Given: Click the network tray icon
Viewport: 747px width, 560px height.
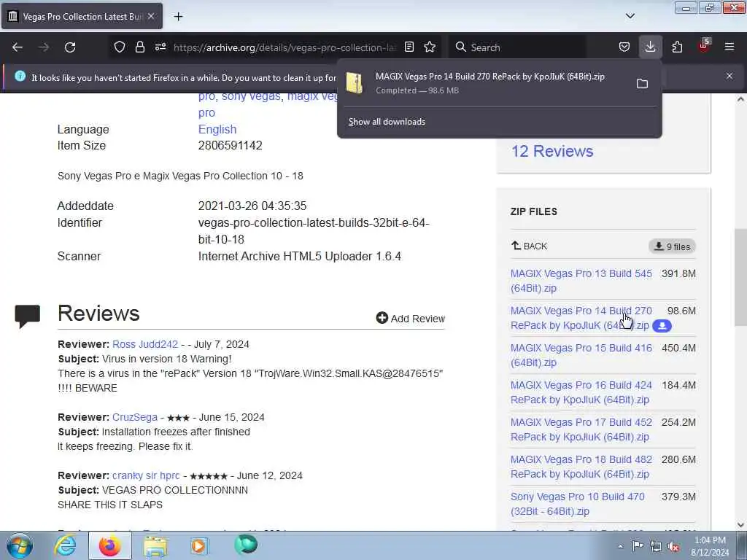Looking at the screenshot, I should pos(656,546).
